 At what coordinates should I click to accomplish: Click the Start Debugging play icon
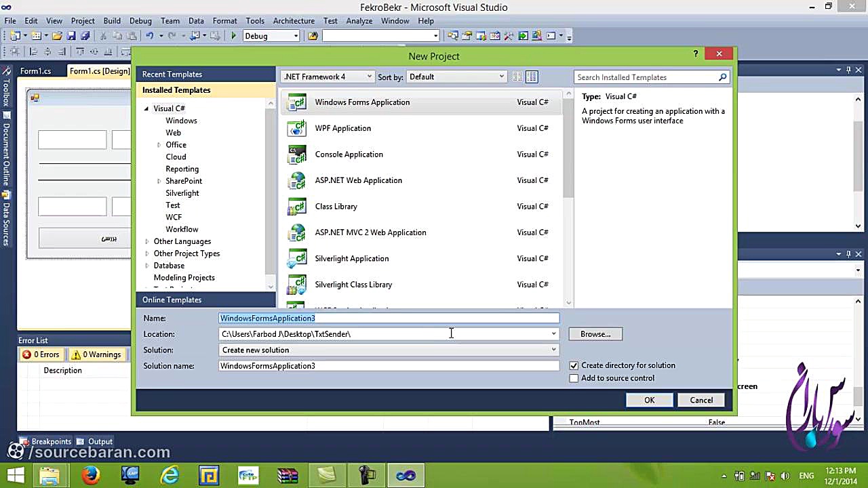(x=234, y=36)
